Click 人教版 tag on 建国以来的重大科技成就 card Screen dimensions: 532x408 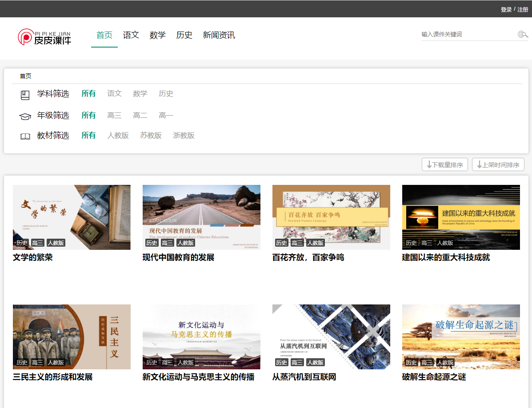pos(445,243)
